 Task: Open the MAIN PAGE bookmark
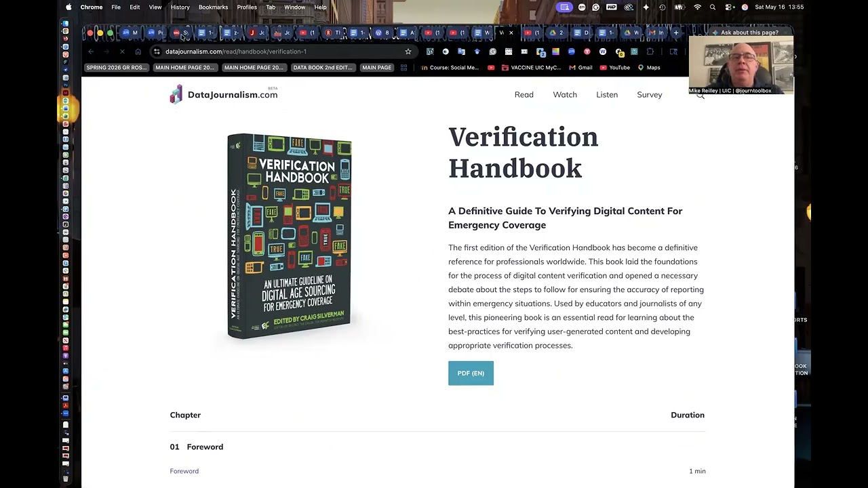click(x=376, y=68)
